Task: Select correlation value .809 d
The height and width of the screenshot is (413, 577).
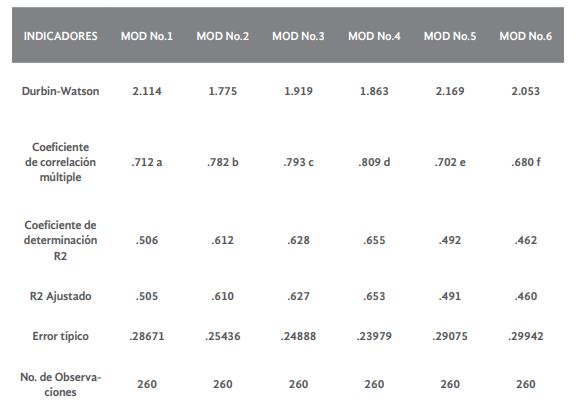Action: click(x=374, y=162)
